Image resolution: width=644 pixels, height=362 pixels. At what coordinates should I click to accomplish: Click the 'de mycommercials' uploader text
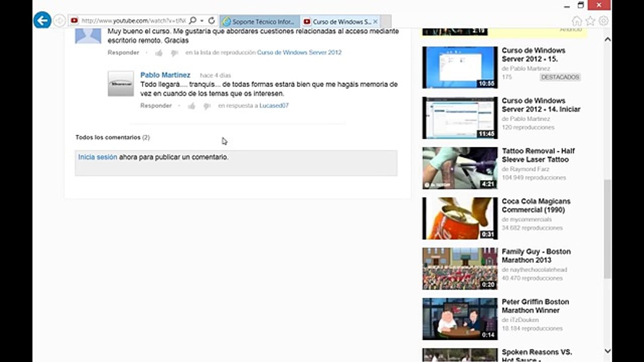click(x=527, y=220)
